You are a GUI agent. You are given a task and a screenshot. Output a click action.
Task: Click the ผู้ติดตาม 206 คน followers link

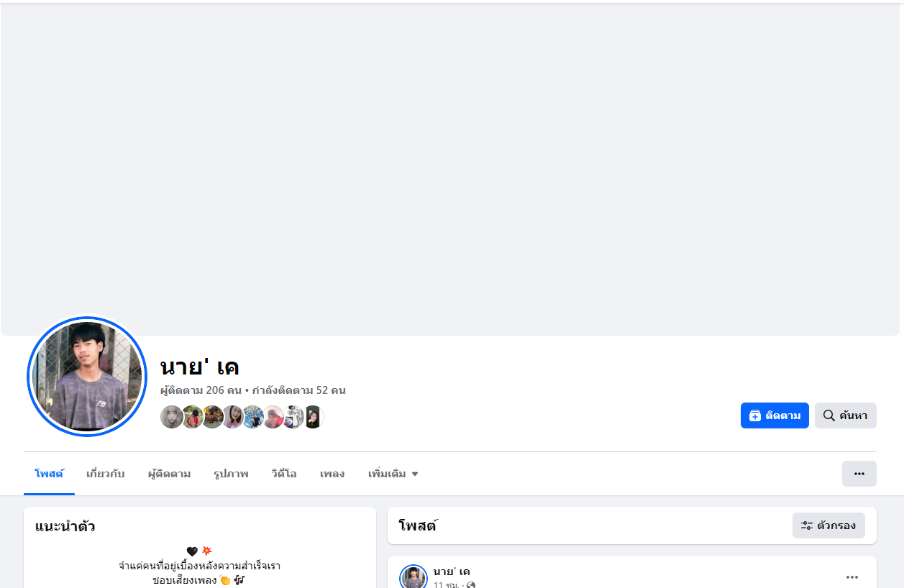[201, 390]
